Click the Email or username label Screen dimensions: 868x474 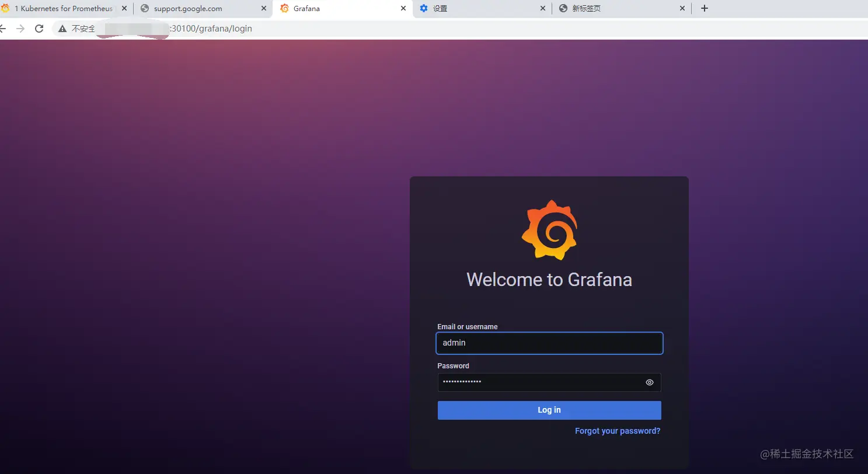pyautogui.click(x=467, y=327)
